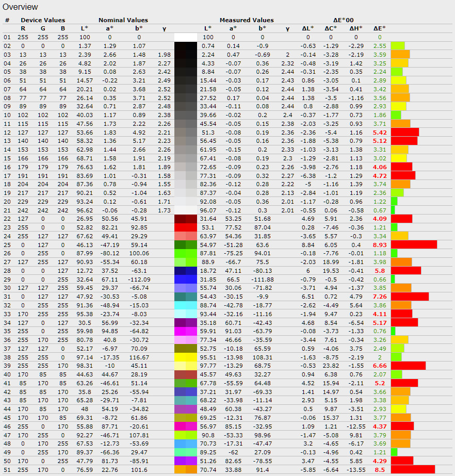This screenshot has height=476, width=455.
Task: Click the short green ΔE bar in row 21
Action: [x=393, y=210]
